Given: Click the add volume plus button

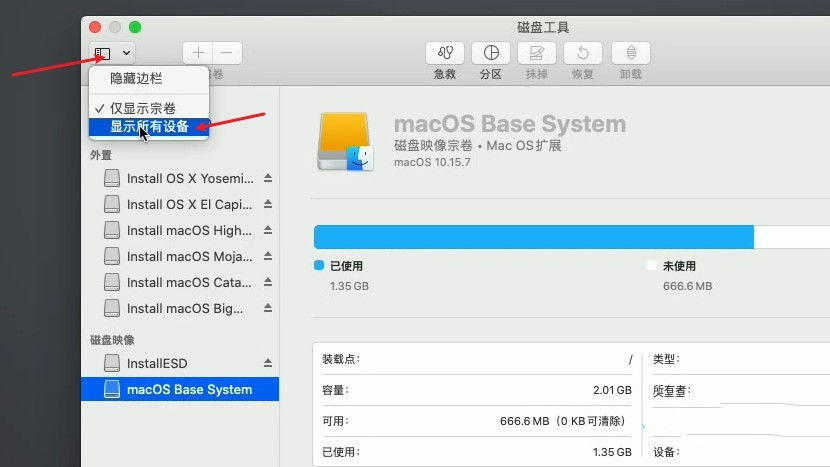Looking at the screenshot, I should 198,53.
